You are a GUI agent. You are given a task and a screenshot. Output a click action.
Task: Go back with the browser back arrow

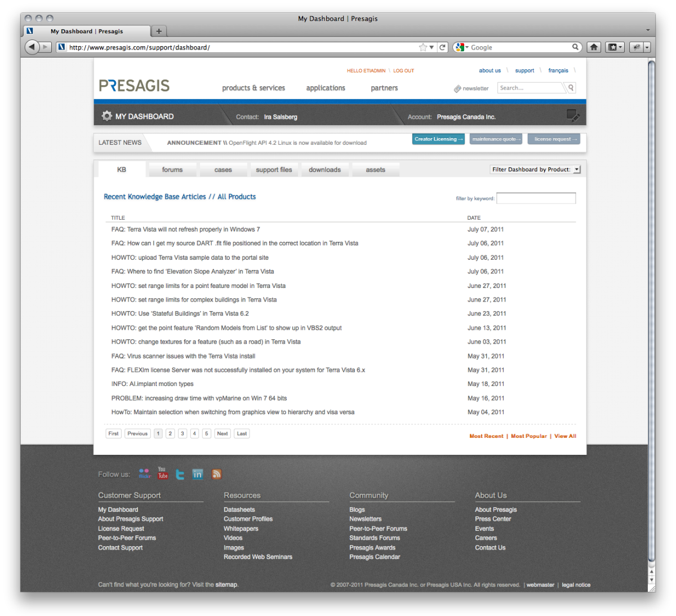click(x=32, y=47)
